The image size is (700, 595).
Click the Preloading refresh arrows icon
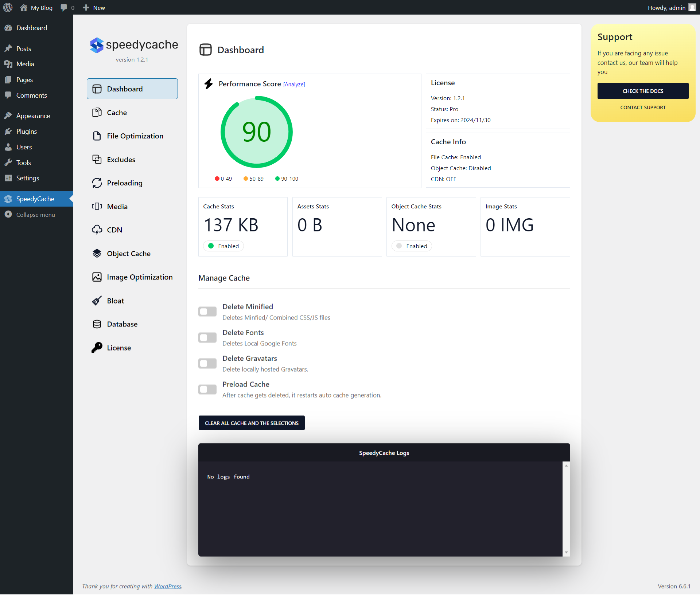coord(97,183)
